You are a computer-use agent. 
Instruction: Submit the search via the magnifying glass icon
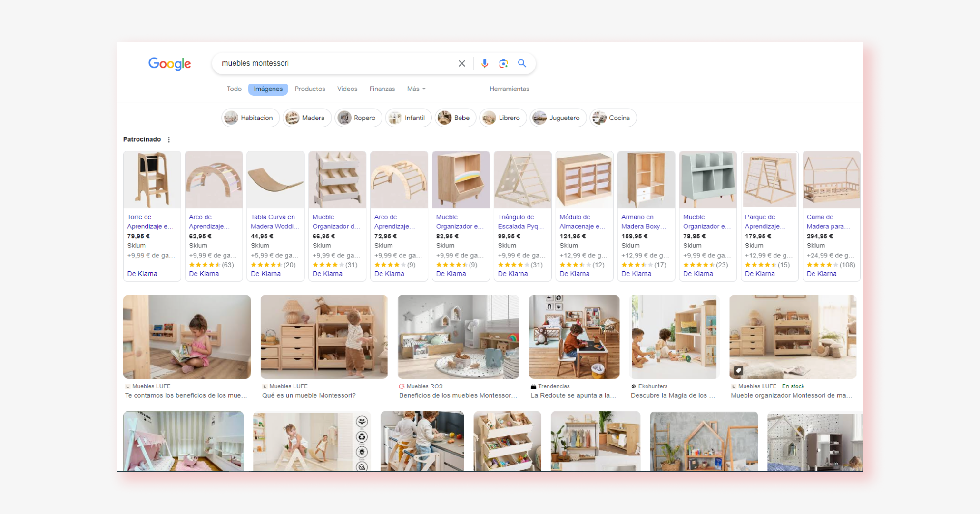click(522, 63)
